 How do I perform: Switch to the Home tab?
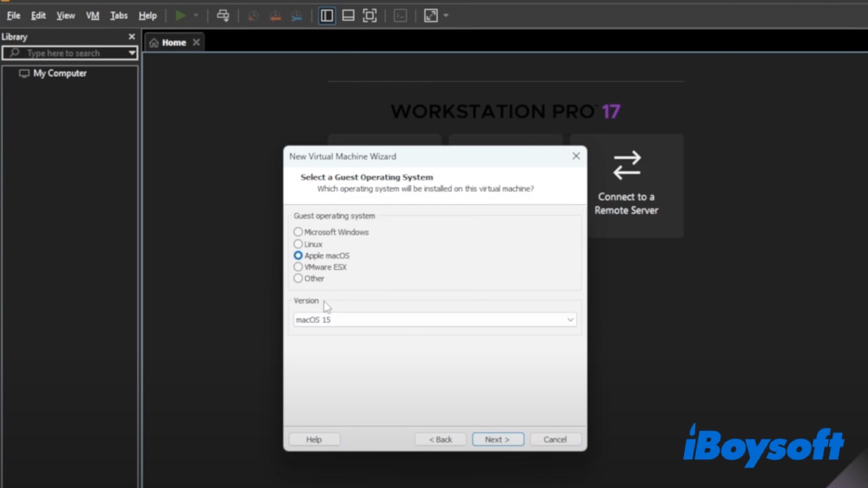pos(168,43)
